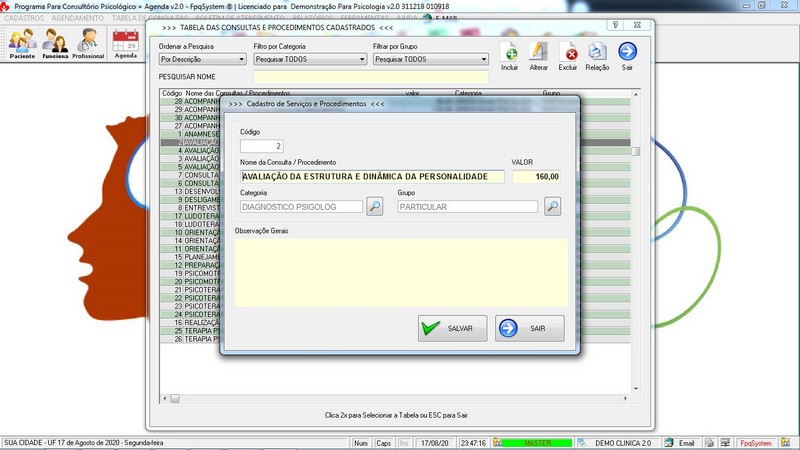
Task: Select row 16 REALIZAÇ in the table
Action: [190, 322]
